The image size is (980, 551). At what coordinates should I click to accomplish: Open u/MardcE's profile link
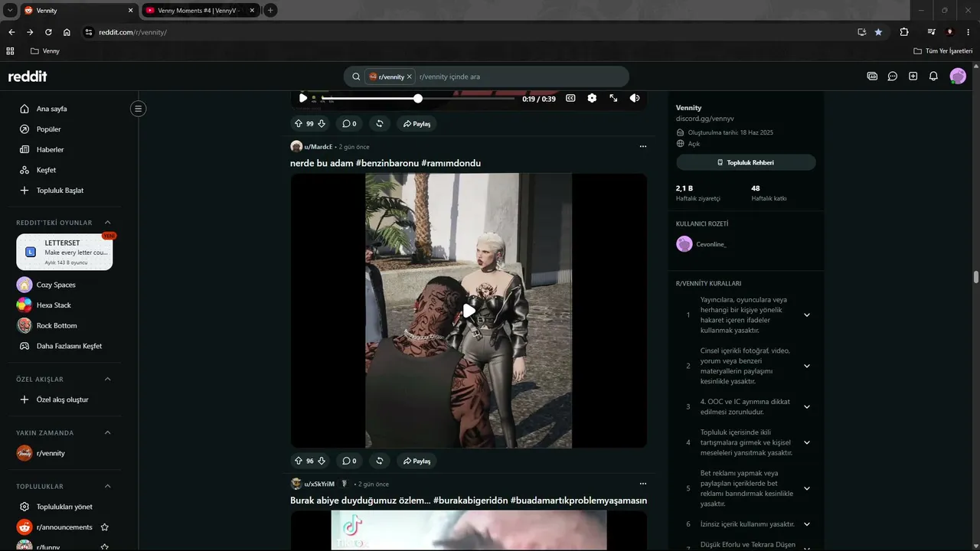tap(318, 146)
